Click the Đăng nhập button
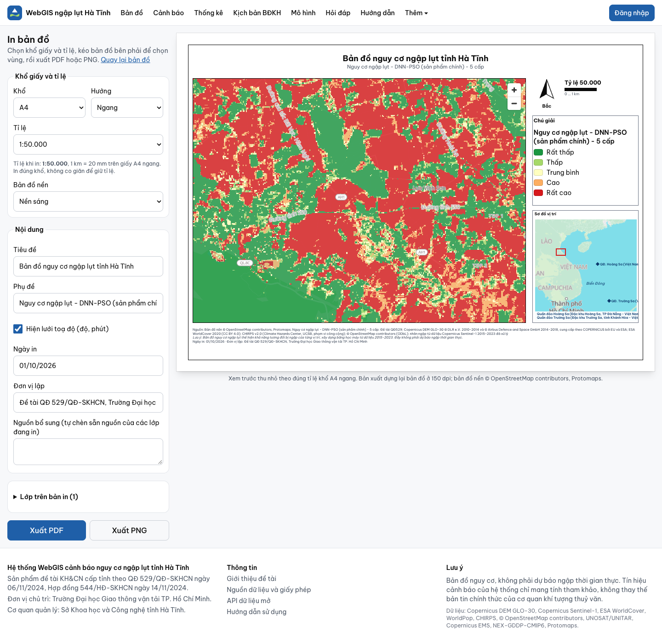This screenshot has height=644, width=662. (632, 13)
